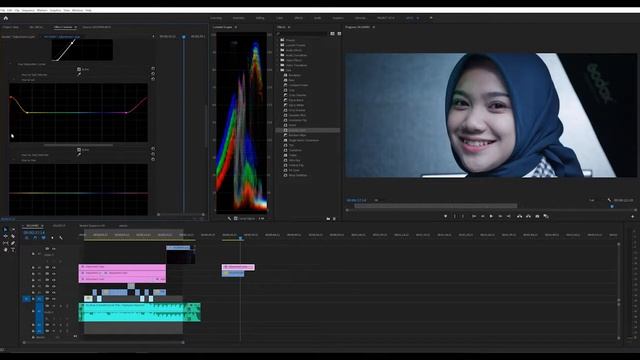Toggle Hue vs Hue curve checkbox
640x360 pixels.
79,150
